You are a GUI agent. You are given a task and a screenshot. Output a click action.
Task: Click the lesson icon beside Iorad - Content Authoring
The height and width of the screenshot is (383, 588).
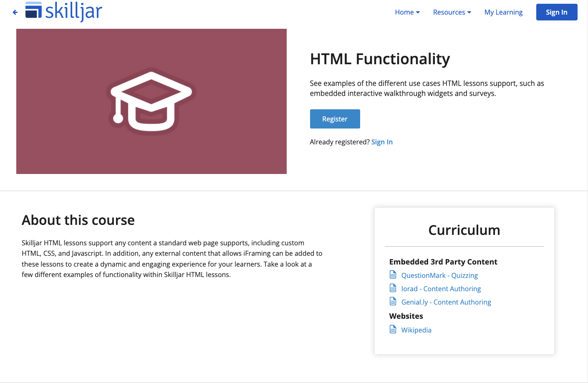pyautogui.click(x=393, y=288)
